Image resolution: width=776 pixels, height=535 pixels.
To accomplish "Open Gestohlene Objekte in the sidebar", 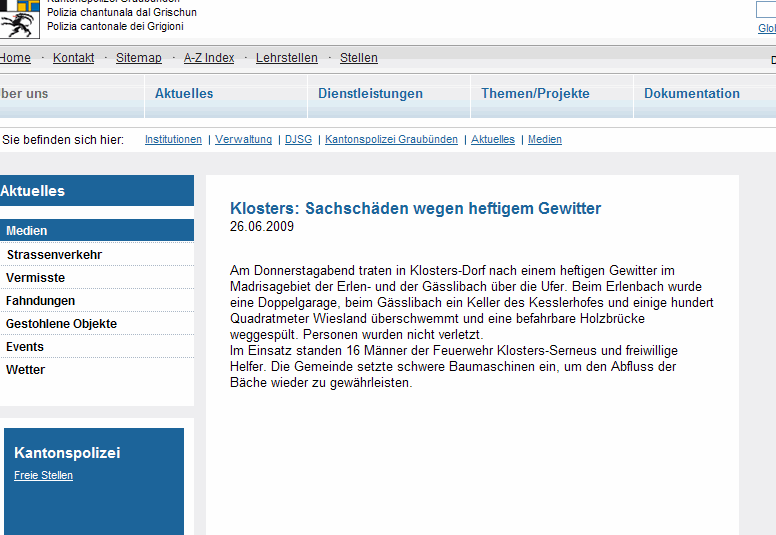I will (97, 324).
